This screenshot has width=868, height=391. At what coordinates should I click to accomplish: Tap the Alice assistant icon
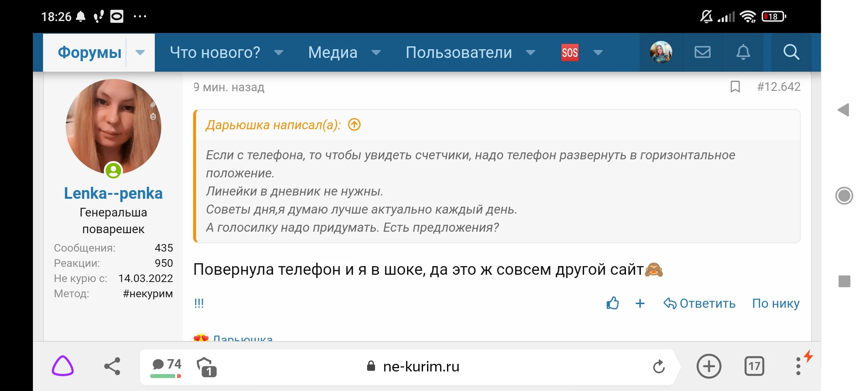(x=63, y=366)
